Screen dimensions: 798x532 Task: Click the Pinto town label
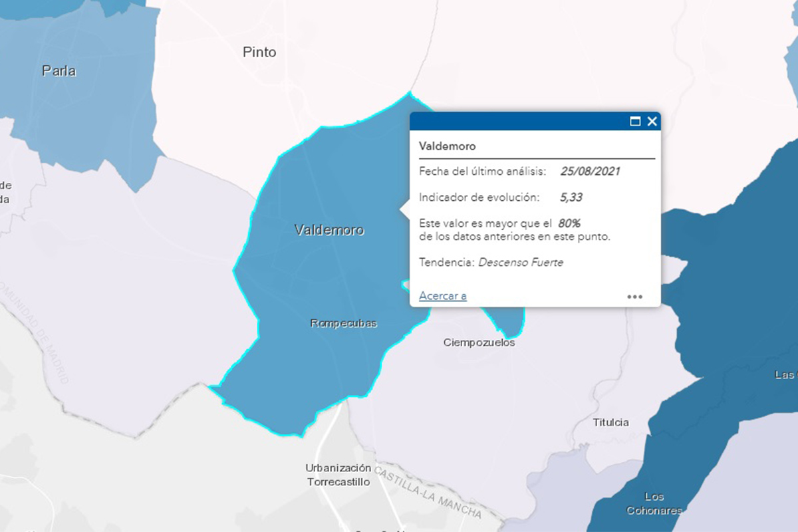pyautogui.click(x=259, y=52)
